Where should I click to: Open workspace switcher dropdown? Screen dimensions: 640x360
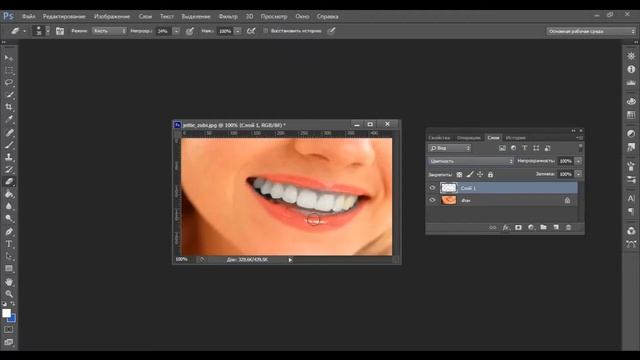coord(591,31)
